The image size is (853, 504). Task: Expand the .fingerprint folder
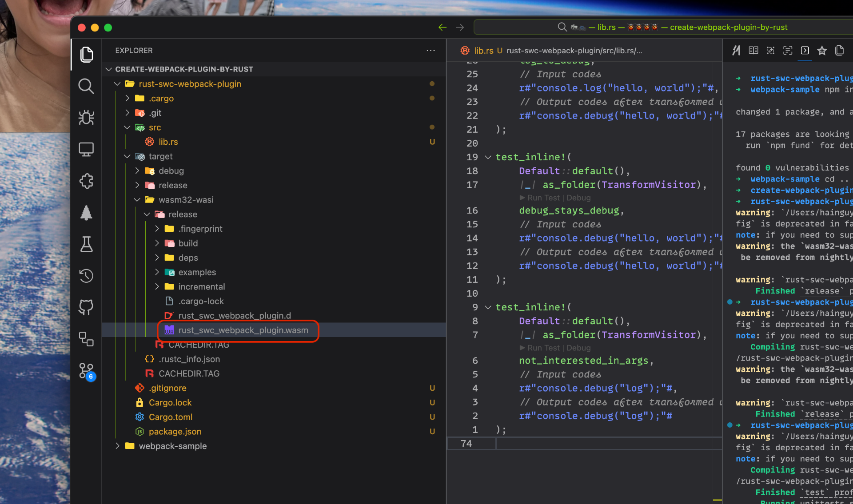tap(157, 229)
